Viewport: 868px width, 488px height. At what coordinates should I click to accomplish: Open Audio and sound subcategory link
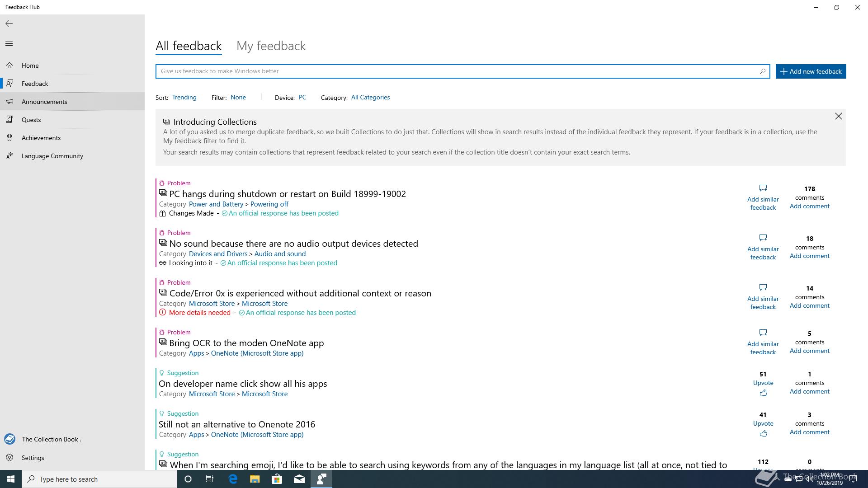click(280, 254)
